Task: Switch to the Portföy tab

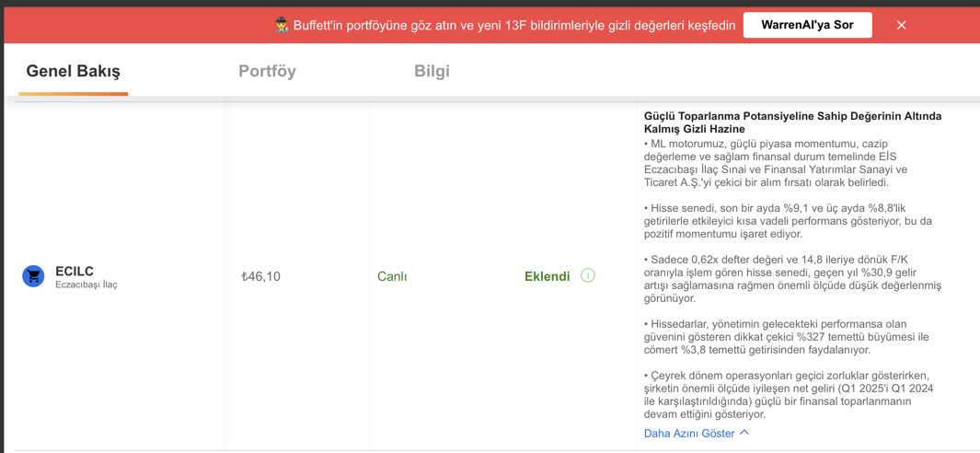Action: click(x=267, y=71)
